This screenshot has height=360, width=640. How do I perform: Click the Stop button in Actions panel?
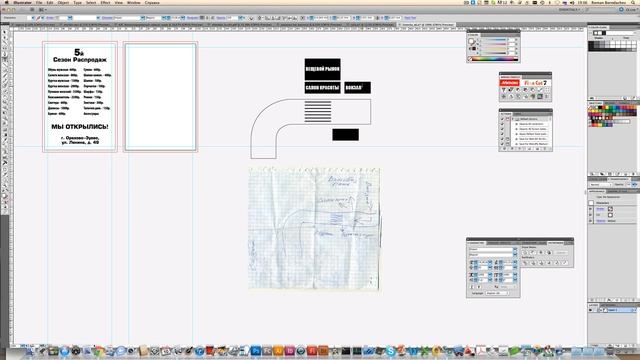[x=504, y=149]
